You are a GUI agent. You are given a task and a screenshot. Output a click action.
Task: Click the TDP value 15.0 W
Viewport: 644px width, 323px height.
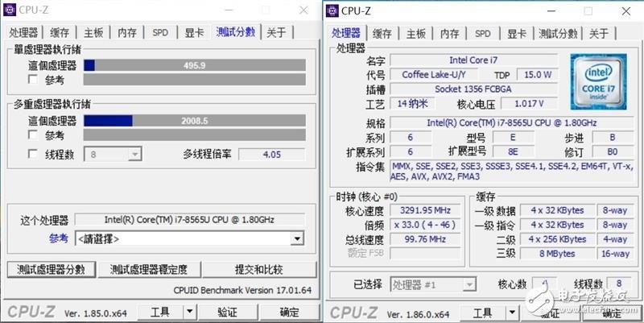tap(537, 74)
